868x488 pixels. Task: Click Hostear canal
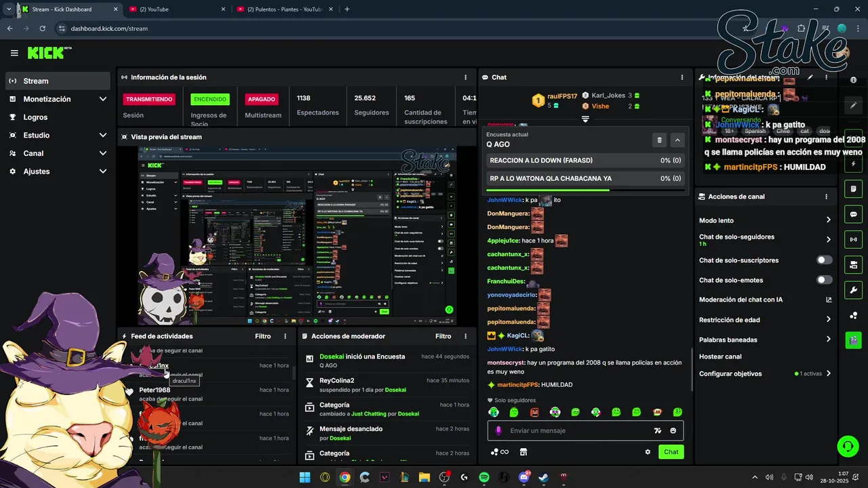(720, 357)
